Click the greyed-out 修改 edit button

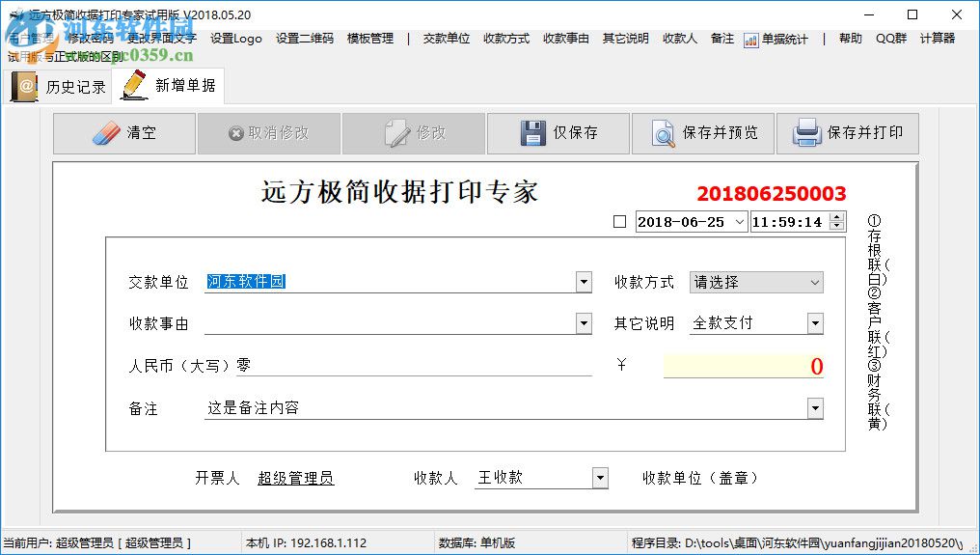[x=414, y=133]
